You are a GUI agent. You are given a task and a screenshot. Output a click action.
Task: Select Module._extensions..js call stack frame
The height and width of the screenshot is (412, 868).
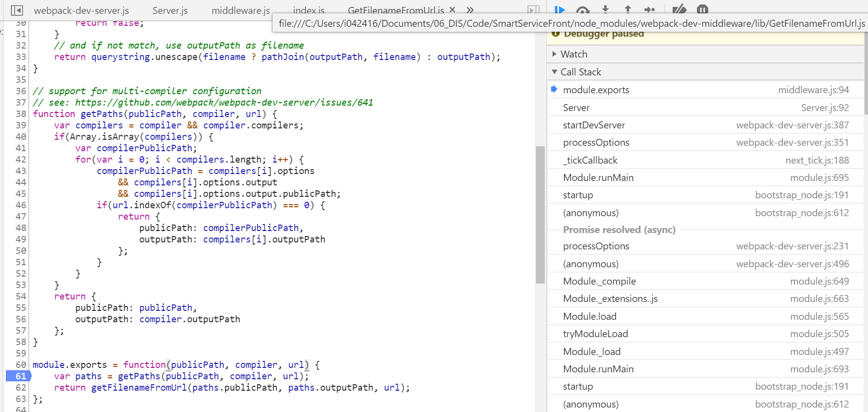point(705,298)
